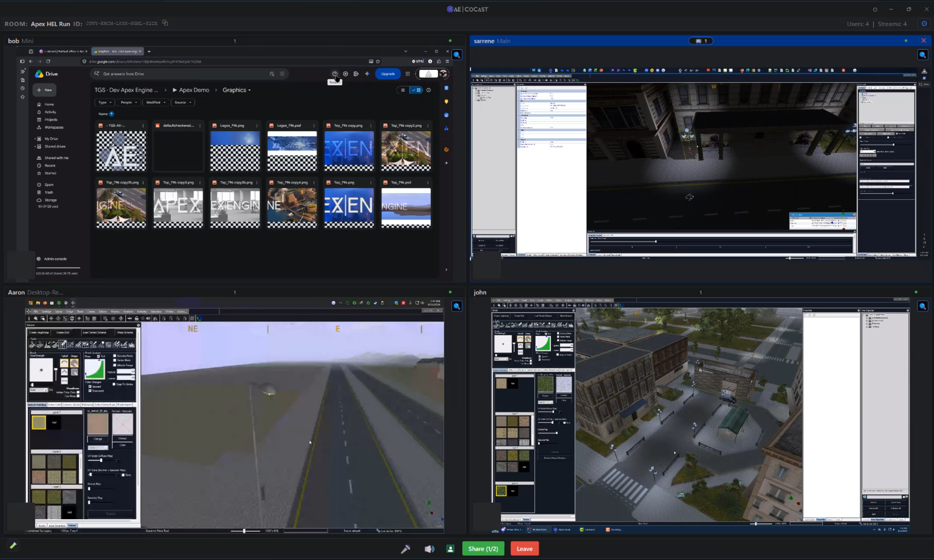934x560 pixels.
Task: Open the Modified filter dropdown
Action: [x=156, y=103]
